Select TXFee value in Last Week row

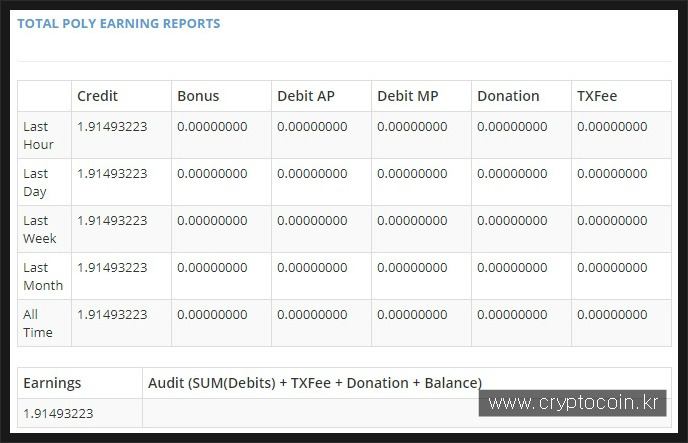(x=612, y=220)
